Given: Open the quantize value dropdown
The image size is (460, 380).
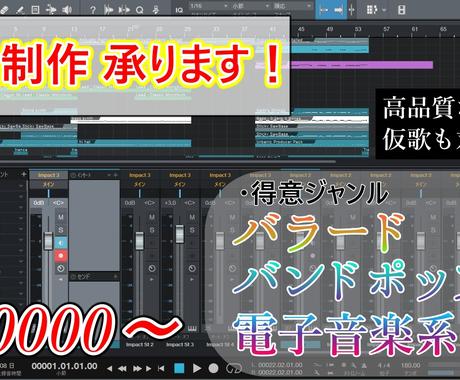Looking at the screenshot, I should point(209,6).
